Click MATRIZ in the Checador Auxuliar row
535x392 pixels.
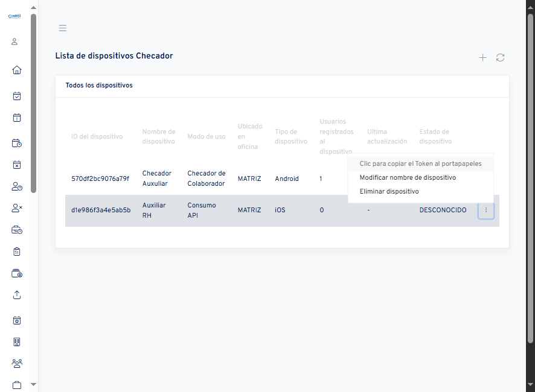(x=249, y=179)
